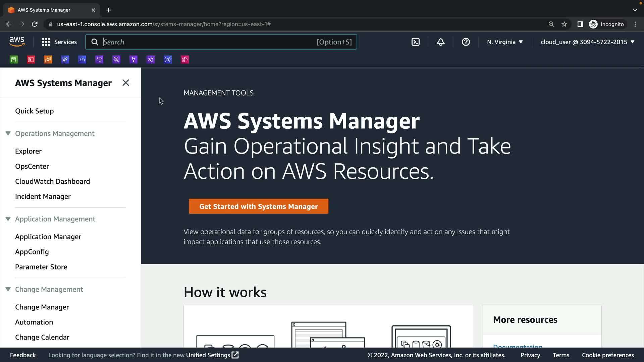Collapse the Operations Management section
The image size is (644, 362).
(8, 133)
